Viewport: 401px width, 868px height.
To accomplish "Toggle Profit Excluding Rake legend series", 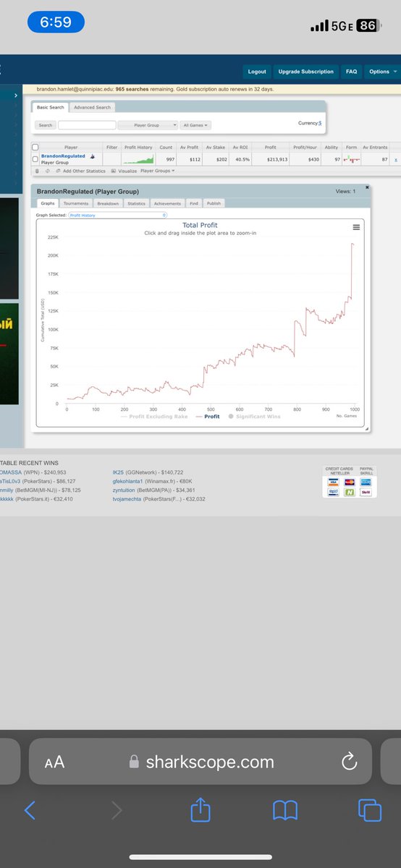I will tap(155, 417).
